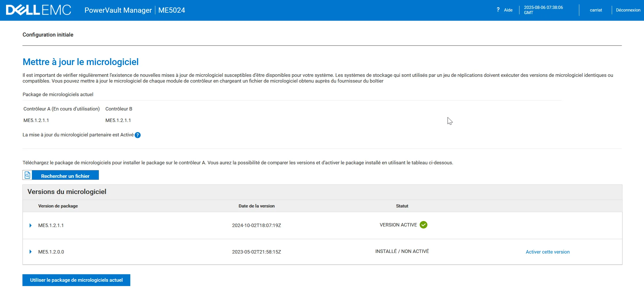This screenshot has width=644, height=299.
Task: Open the carriat user menu
Action: click(596, 10)
